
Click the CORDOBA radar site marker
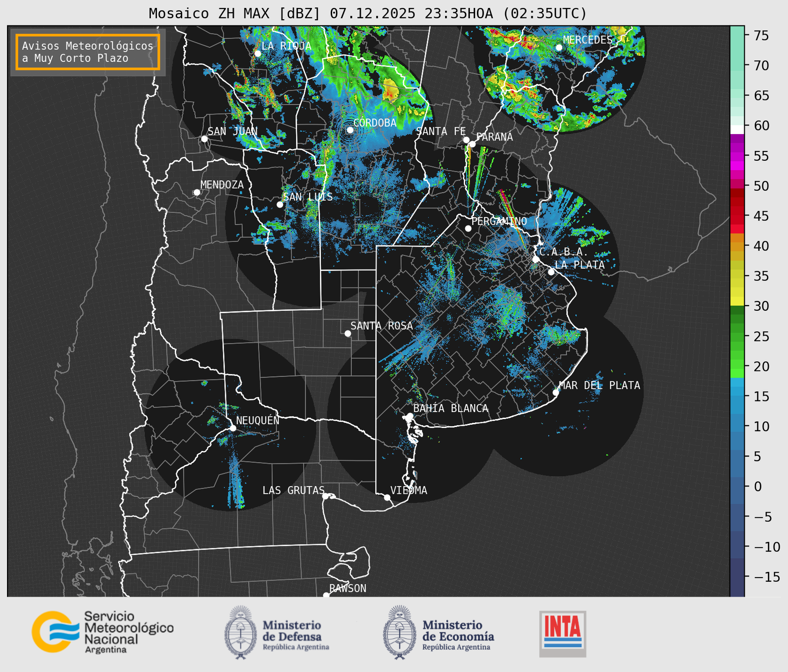tap(350, 130)
